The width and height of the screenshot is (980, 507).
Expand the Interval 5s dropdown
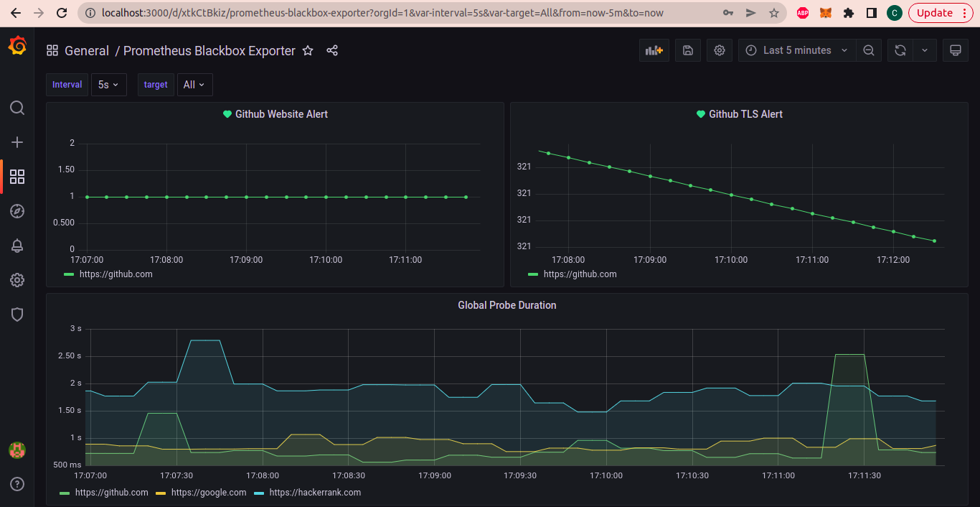[108, 85]
